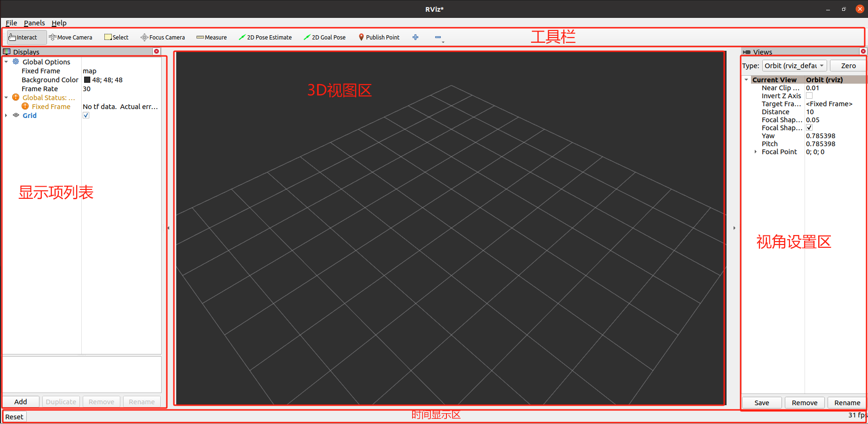868x424 pixels.
Task: Activate the Publish Point tool
Action: click(x=379, y=37)
